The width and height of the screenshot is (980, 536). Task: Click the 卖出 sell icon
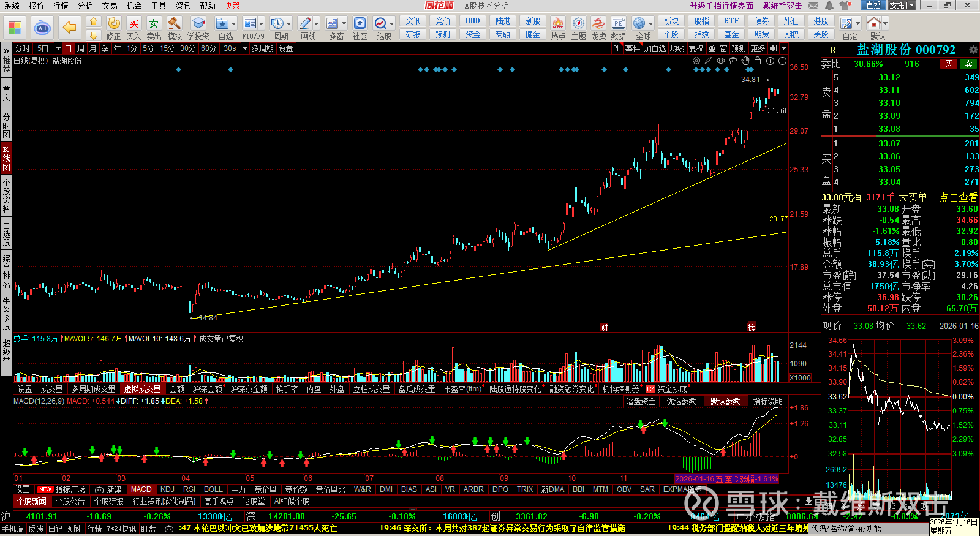(x=154, y=23)
